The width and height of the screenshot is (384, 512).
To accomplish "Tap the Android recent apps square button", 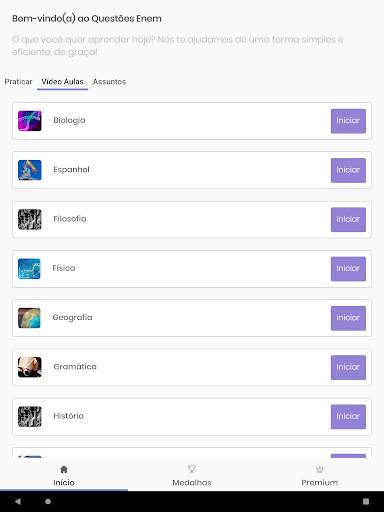I will 366,501.
